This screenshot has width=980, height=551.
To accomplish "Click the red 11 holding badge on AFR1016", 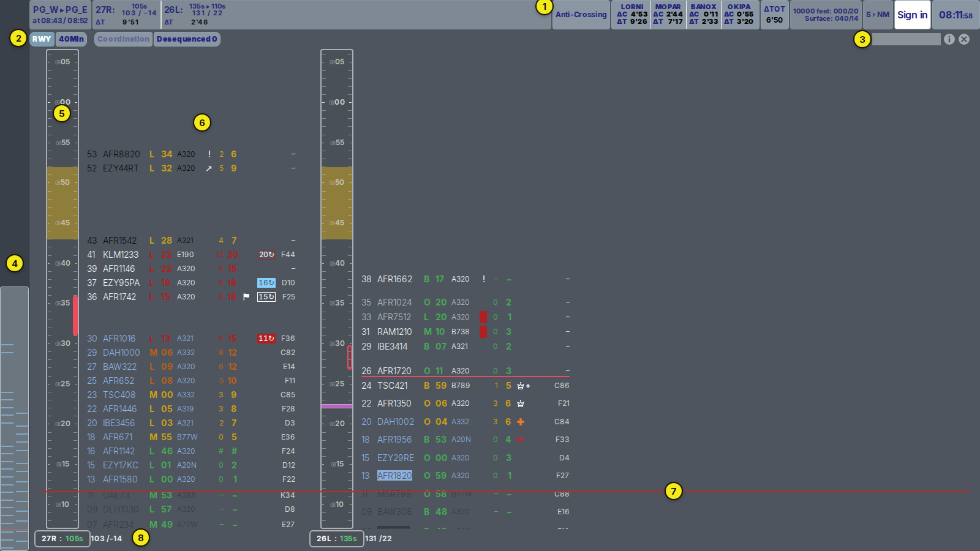I will pos(266,339).
